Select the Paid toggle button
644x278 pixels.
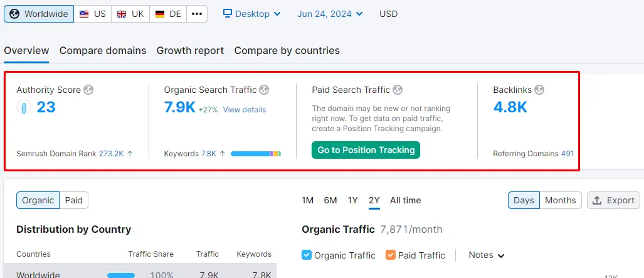(x=74, y=200)
